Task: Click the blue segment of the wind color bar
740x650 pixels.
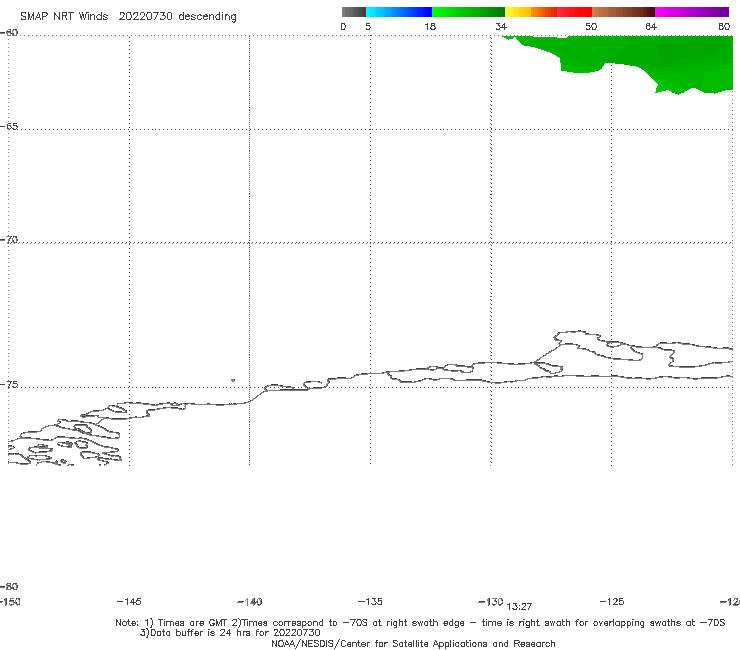Action: [x=399, y=12]
